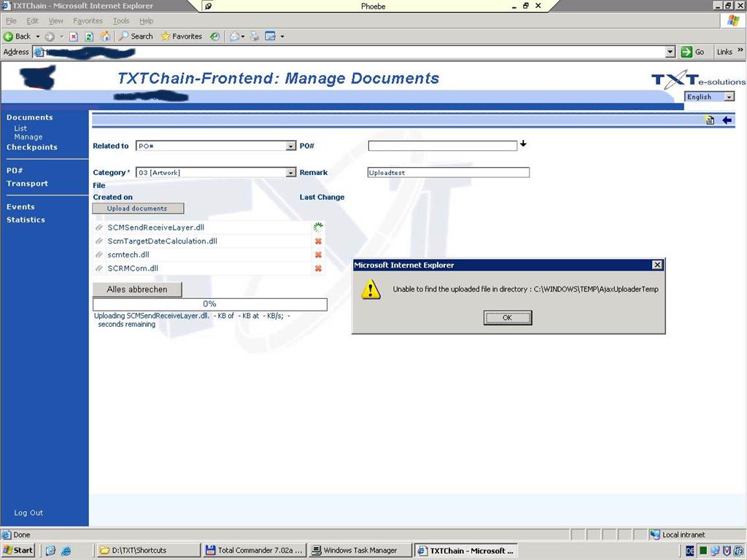Click spinner icon next to SCMSendReceiveLayer.dll
This screenshot has width=747, height=560.
tap(318, 227)
